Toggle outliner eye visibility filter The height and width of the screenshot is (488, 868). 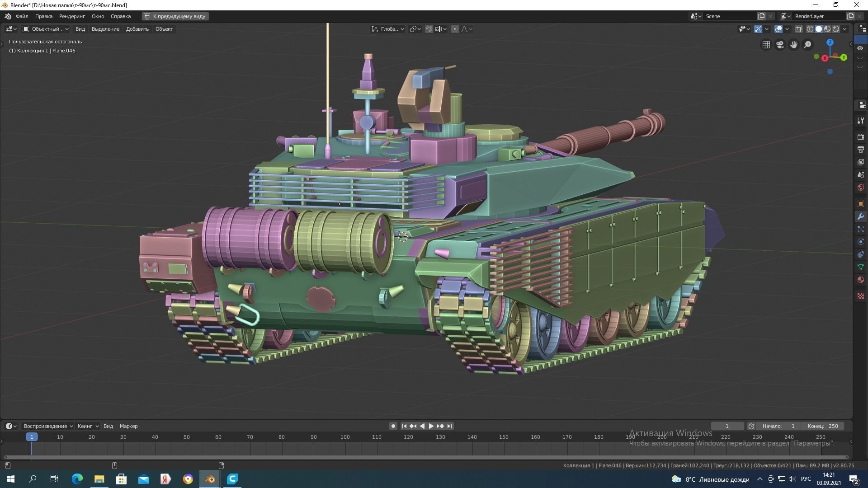coord(860,48)
